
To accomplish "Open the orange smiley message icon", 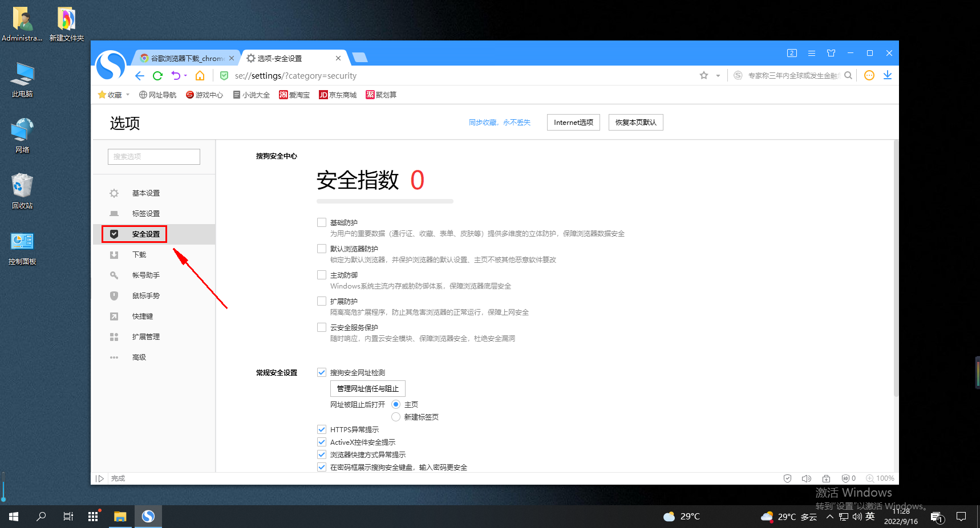I will [869, 75].
